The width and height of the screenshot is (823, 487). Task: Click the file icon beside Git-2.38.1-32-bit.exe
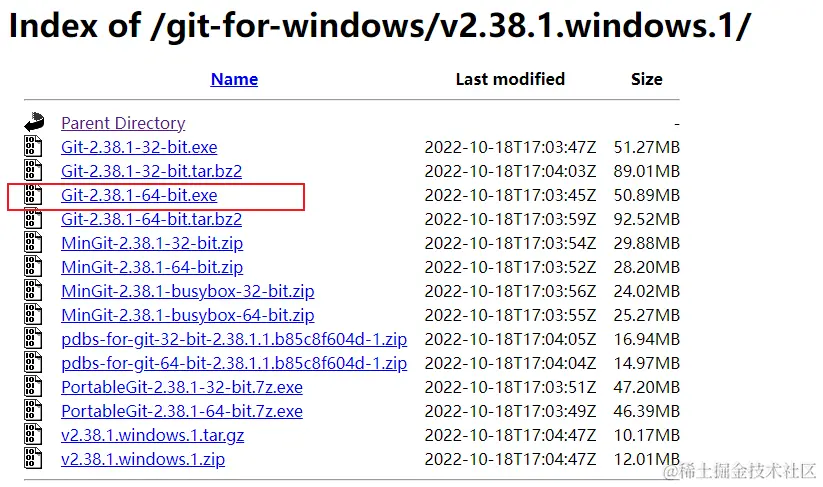pos(33,146)
